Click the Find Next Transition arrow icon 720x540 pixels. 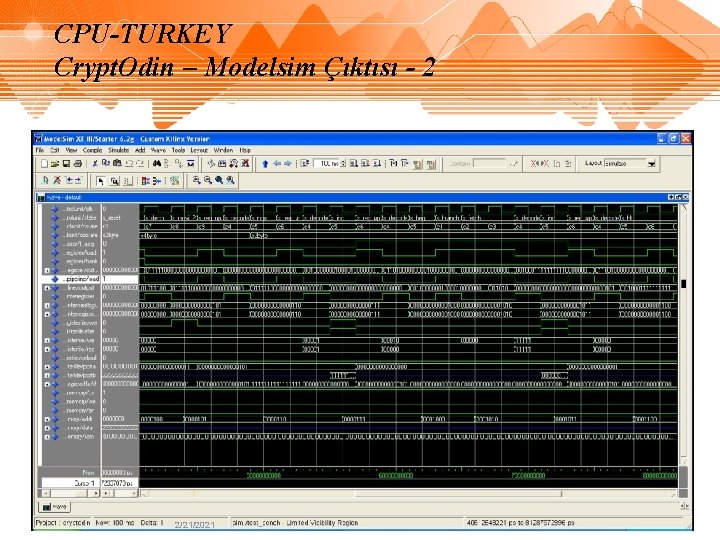78,180
